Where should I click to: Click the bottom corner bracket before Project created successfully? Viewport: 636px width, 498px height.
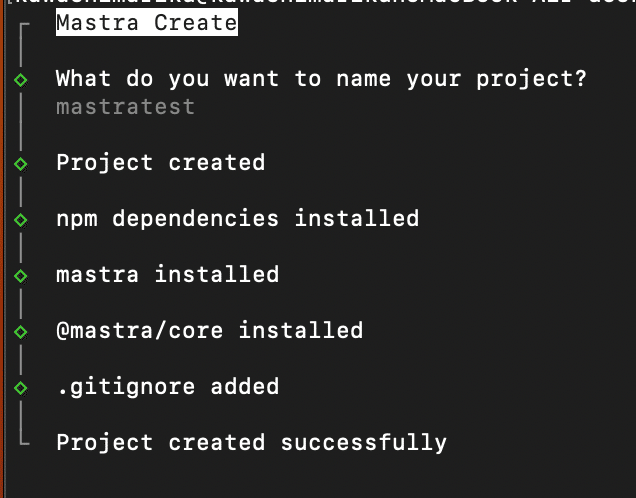coord(23,440)
